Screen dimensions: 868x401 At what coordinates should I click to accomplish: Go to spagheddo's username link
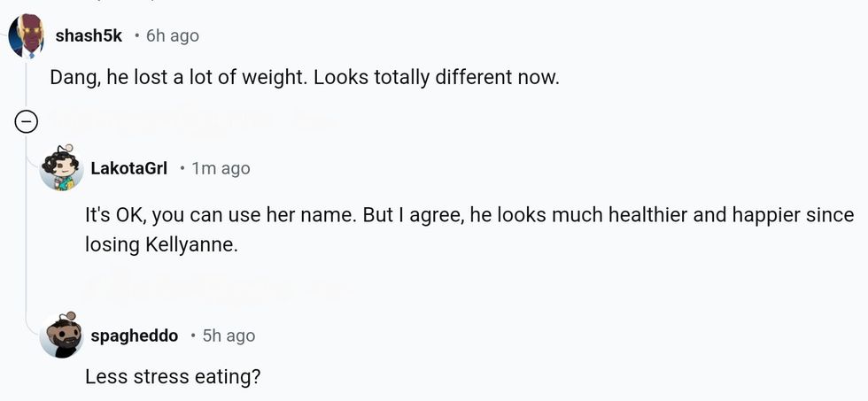135,335
